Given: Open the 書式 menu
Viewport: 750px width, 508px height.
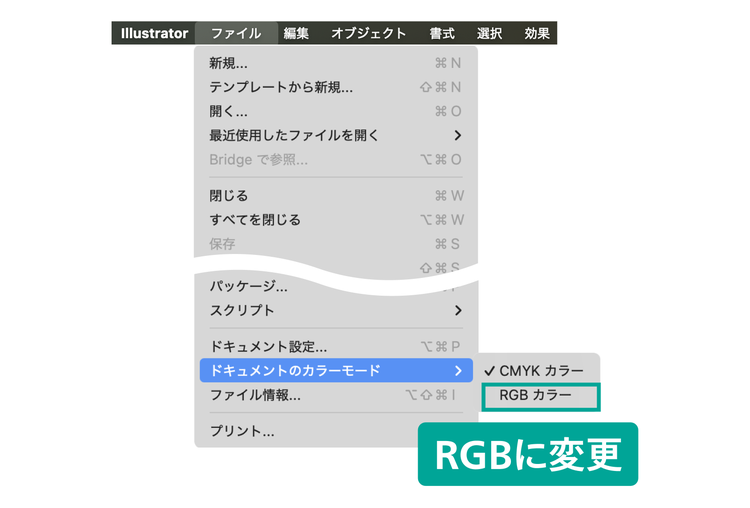Looking at the screenshot, I should tap(442, 33).
